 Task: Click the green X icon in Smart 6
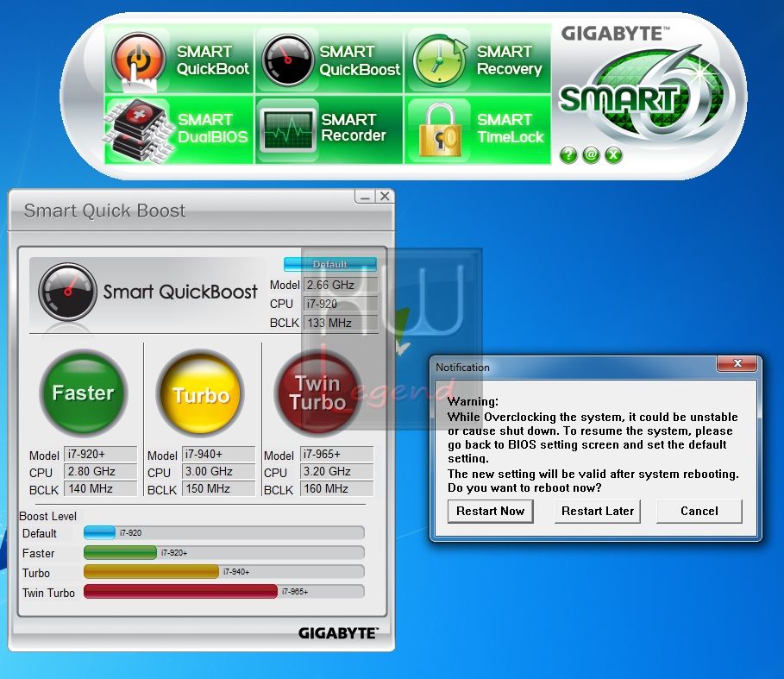613,154
